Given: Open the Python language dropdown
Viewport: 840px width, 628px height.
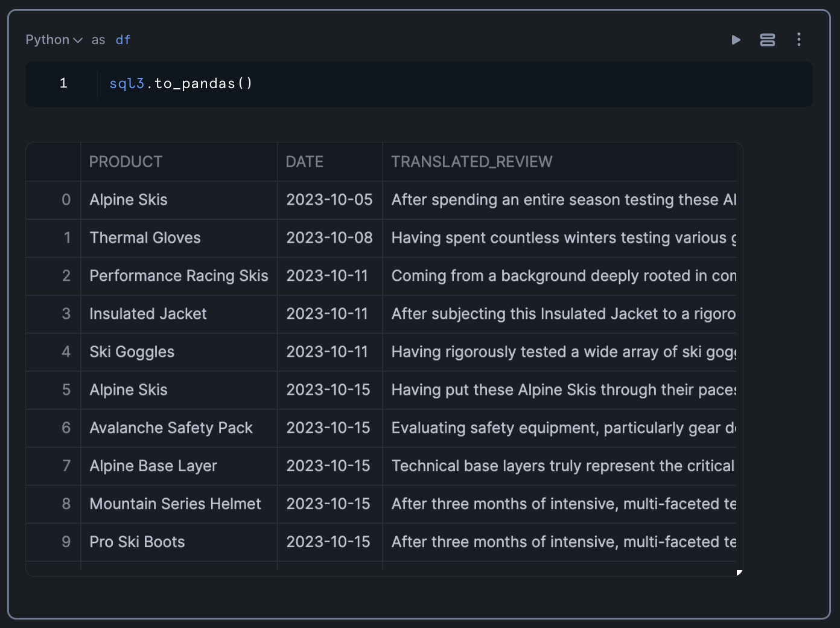Looking at the screenshot, I should point(54,40).
